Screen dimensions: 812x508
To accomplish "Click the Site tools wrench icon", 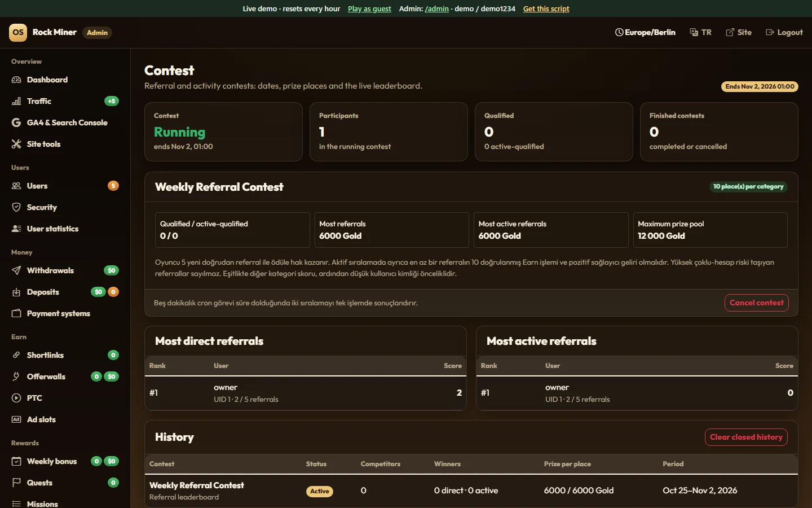I will pos(16,144).
